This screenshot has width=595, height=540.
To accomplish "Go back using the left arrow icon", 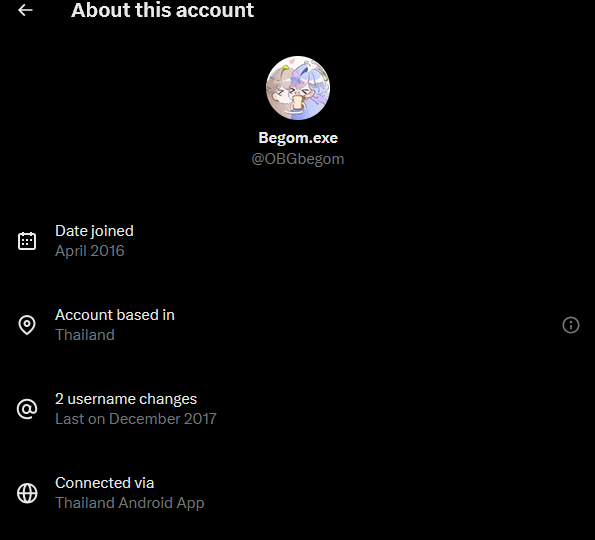I will [x=25, y=10].
